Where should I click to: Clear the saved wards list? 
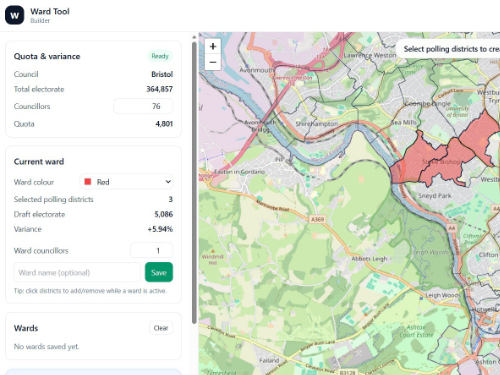point(161,328)
